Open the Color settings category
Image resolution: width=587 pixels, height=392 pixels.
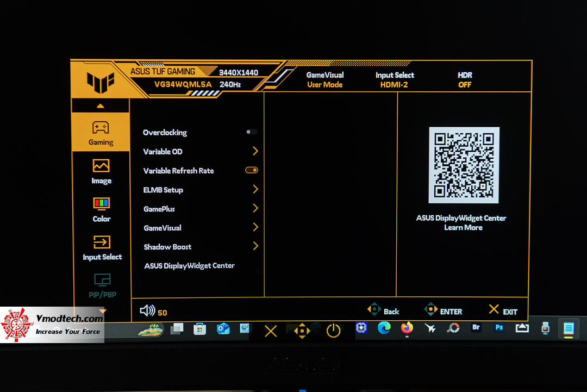(x=102, y=210)
